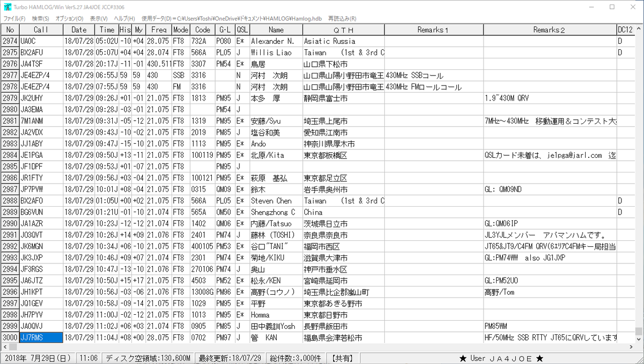Click row number 2994
Viewport: 644px width, 364px height.
pos(10,269)
